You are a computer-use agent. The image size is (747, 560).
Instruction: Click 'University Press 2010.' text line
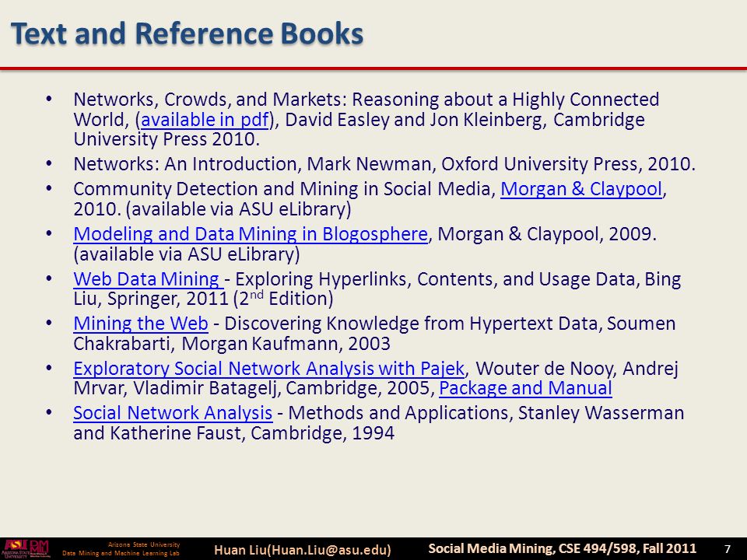pos(167,139)
